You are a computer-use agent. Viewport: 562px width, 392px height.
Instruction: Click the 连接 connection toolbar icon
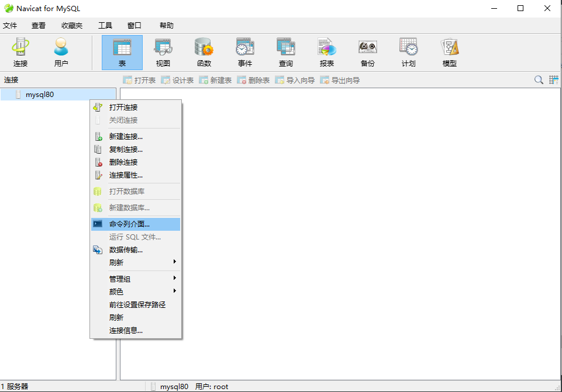click(x=20, y=52)
